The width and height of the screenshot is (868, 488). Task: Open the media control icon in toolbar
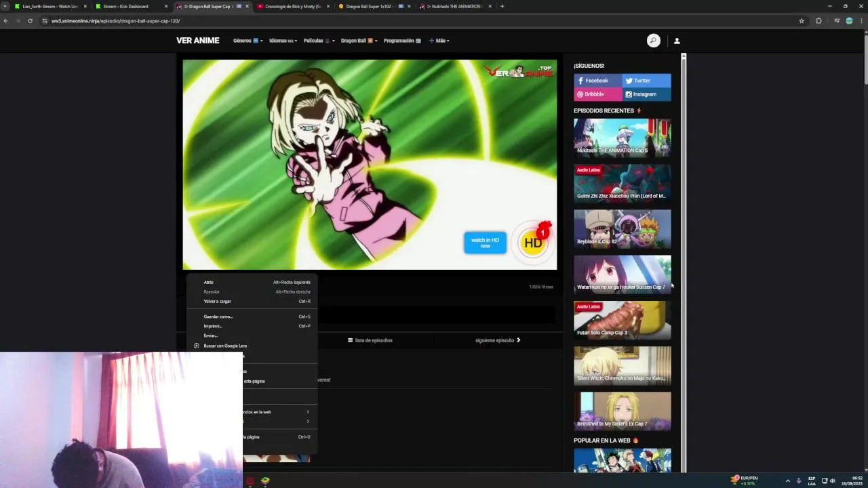837,21
